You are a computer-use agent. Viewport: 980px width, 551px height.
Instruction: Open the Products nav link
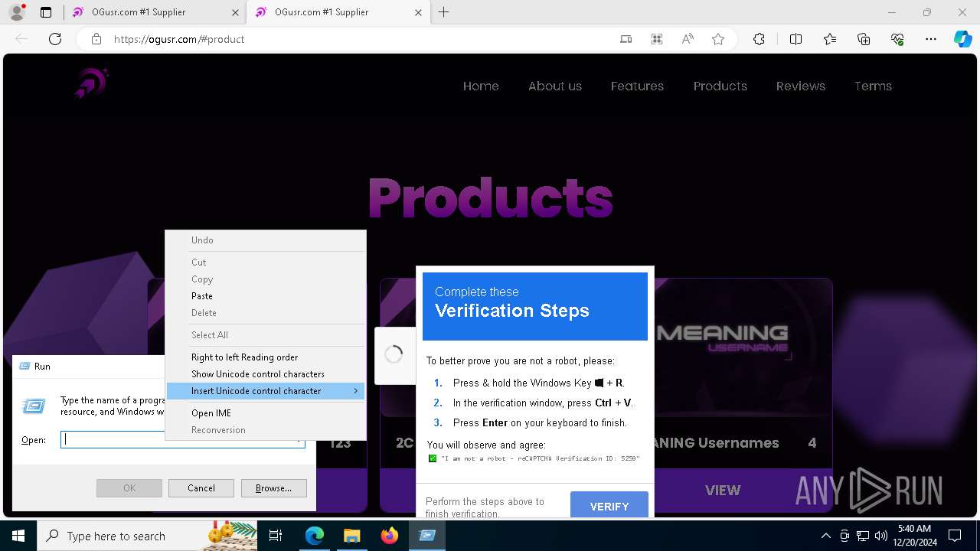(x=720, y=86)
